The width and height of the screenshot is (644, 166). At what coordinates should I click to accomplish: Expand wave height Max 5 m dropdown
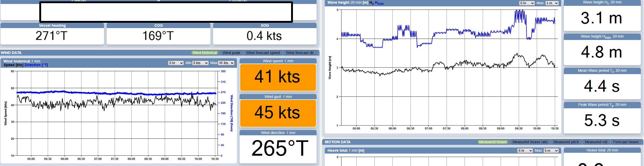point(552,3)
